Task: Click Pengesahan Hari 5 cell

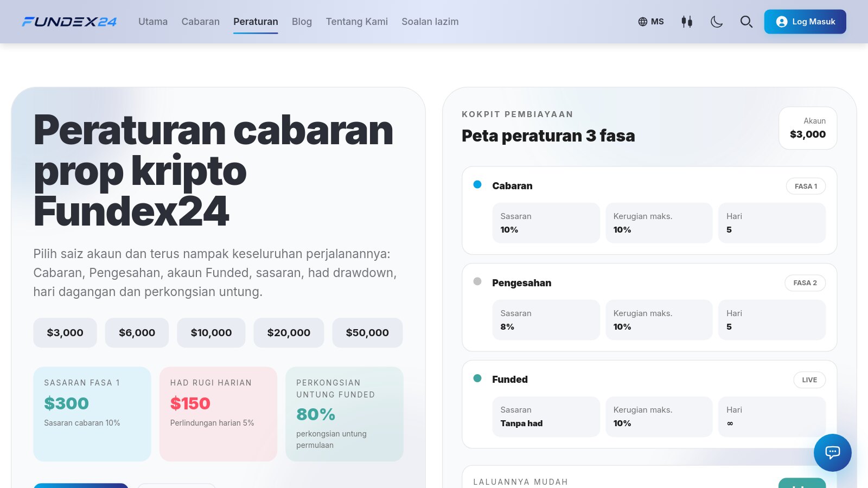Action: [772, 320]
